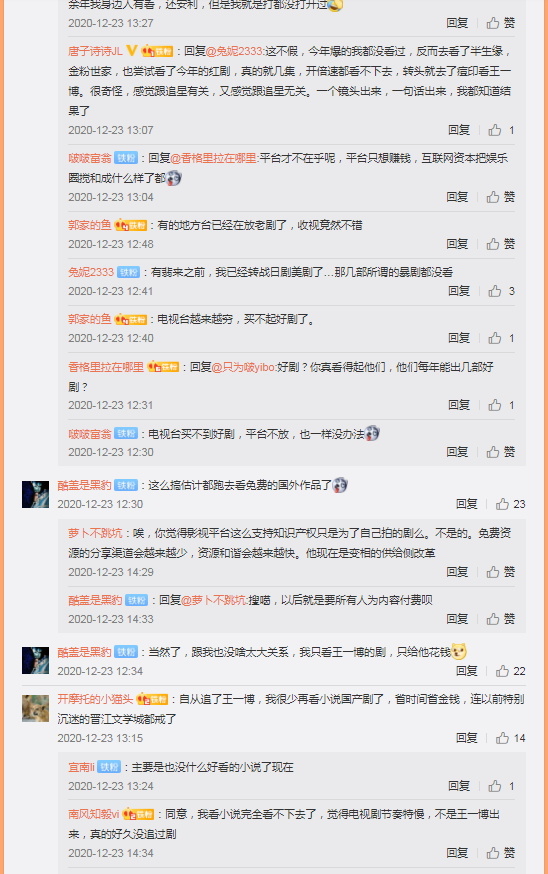
Task: Click 宜南ii's blue 铁粉 badge
Action: tap(109, 768)
